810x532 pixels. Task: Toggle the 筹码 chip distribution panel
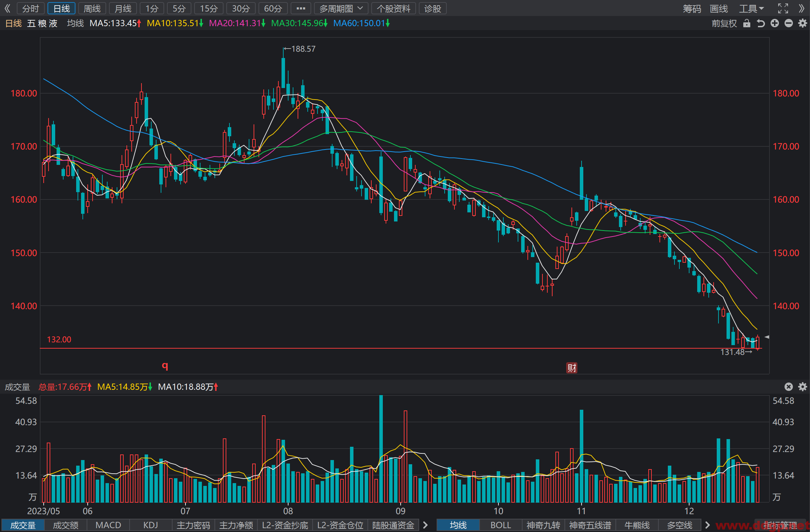pos(692,8)
